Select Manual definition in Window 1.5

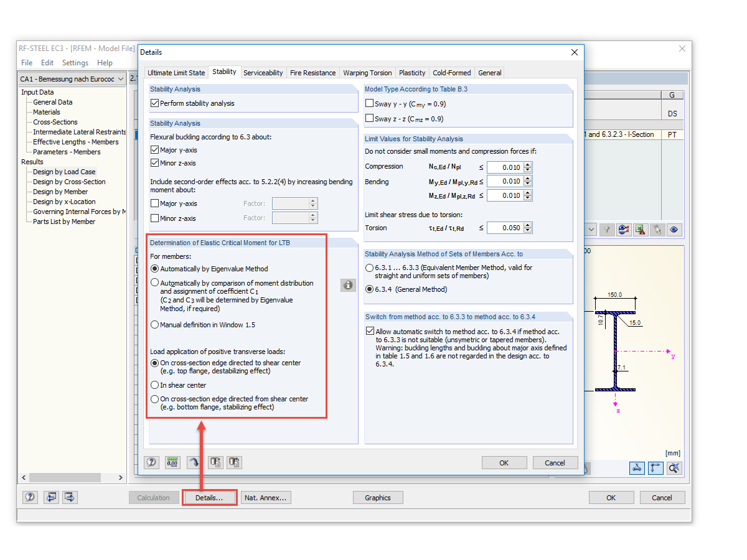click(155, 324)
